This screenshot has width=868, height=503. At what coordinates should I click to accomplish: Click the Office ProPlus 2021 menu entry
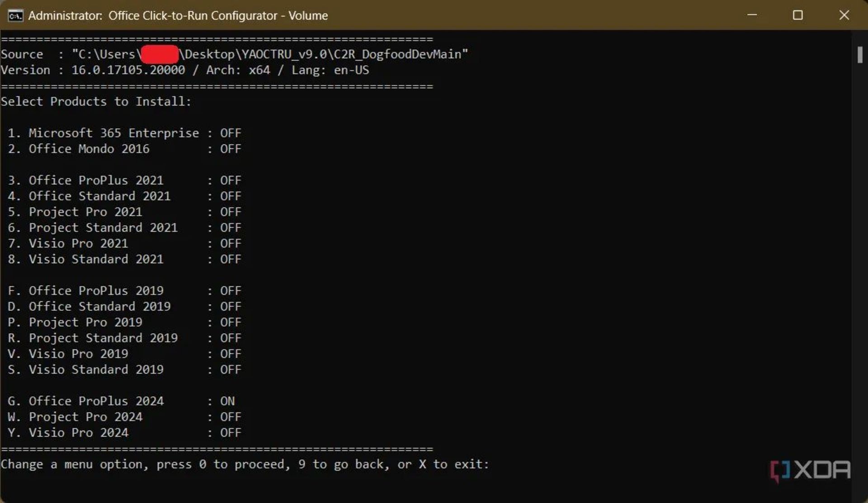(x=96, y=180)
